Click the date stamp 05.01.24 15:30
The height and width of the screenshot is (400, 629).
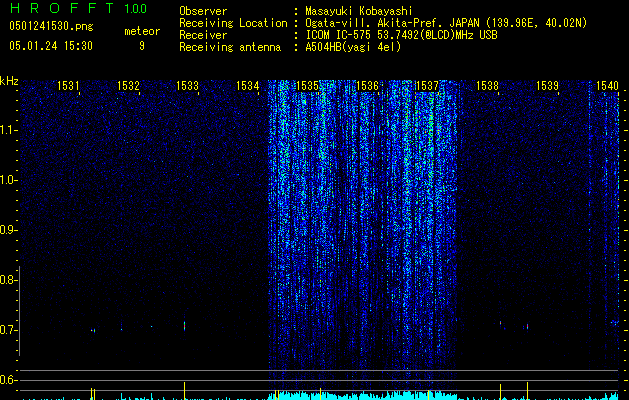click(x=51, y=46)
